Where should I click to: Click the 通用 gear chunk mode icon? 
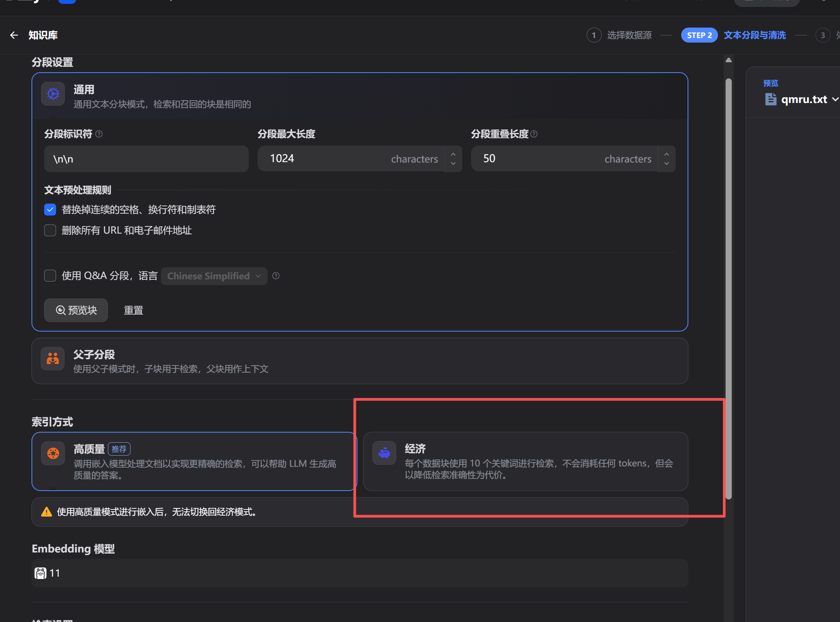coord(53,93)
